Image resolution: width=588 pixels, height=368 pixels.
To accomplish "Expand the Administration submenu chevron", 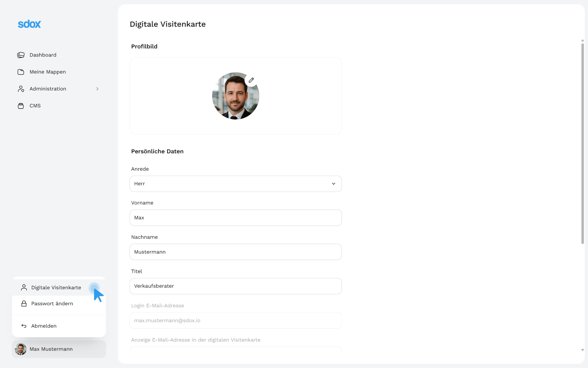I will (x=97, y=89).
